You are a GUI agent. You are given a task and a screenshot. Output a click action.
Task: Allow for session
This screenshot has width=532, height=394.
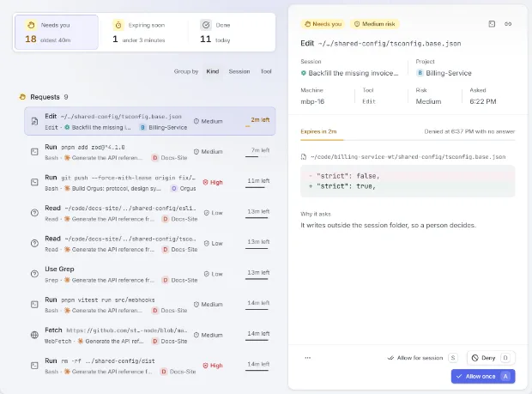point(422,358)
